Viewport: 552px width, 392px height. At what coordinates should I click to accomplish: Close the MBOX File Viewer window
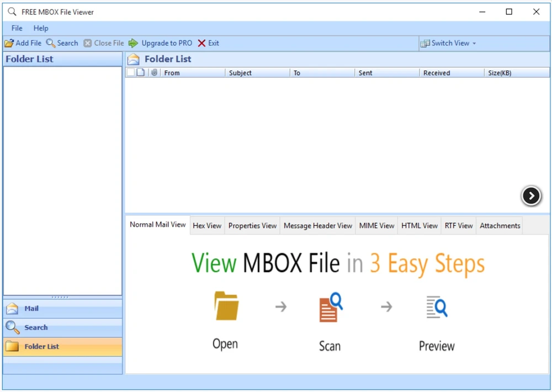536,12
